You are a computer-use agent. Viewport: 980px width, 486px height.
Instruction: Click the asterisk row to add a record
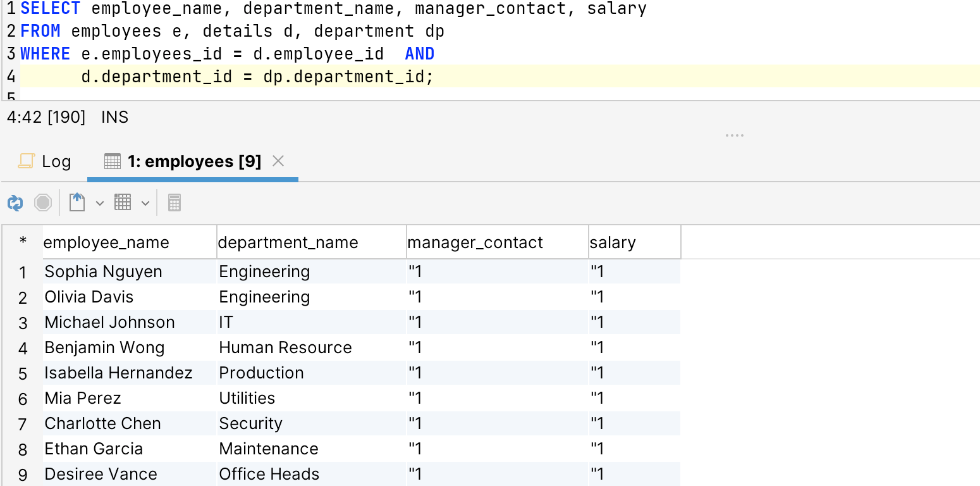23,242
